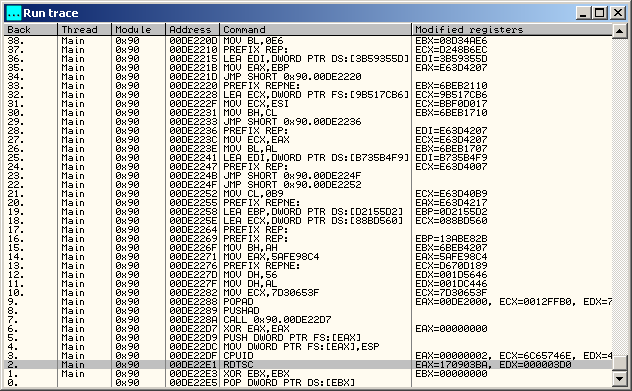Click register value ECX=D670D189
This screenshot has width=632, height=391.
(451, 266)
